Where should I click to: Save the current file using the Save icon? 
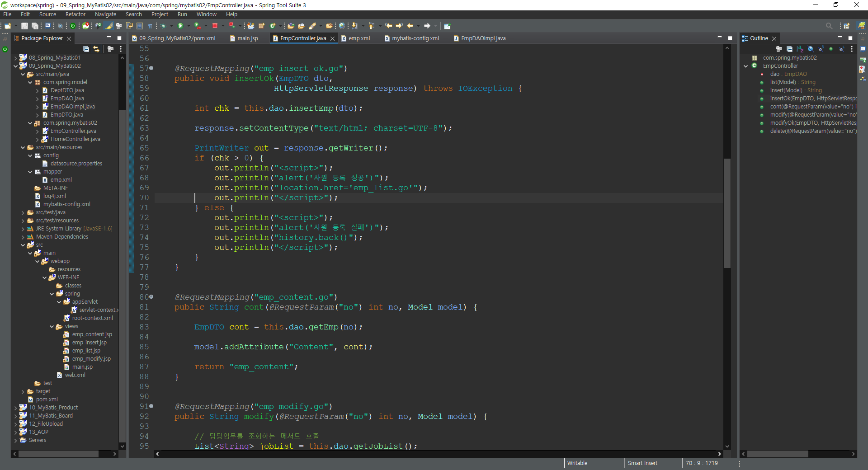[24, 26]
